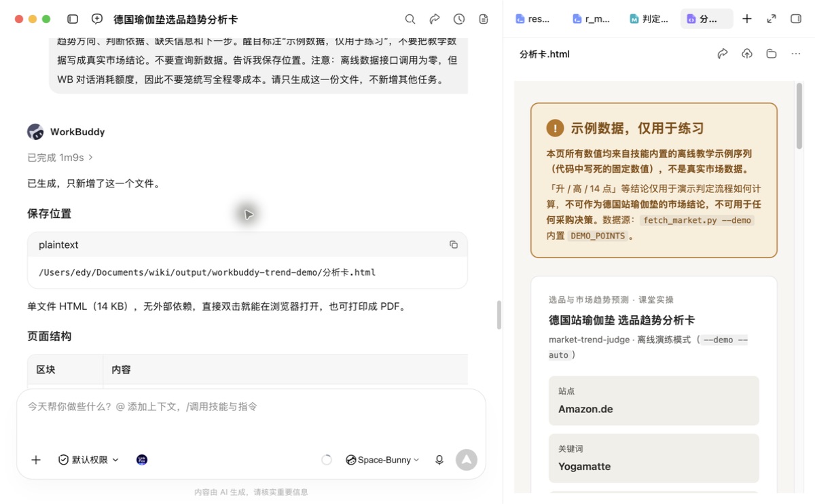This screenshot has width=815, height=504.
Task: Click the 页面结构 heading
Action: click(x=49, y=336)
